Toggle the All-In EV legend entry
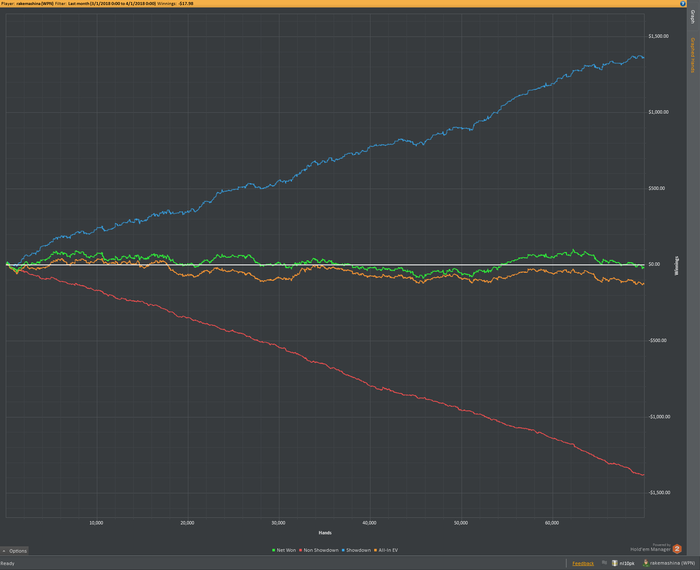 pyautogui.click(x=386, y=550)
